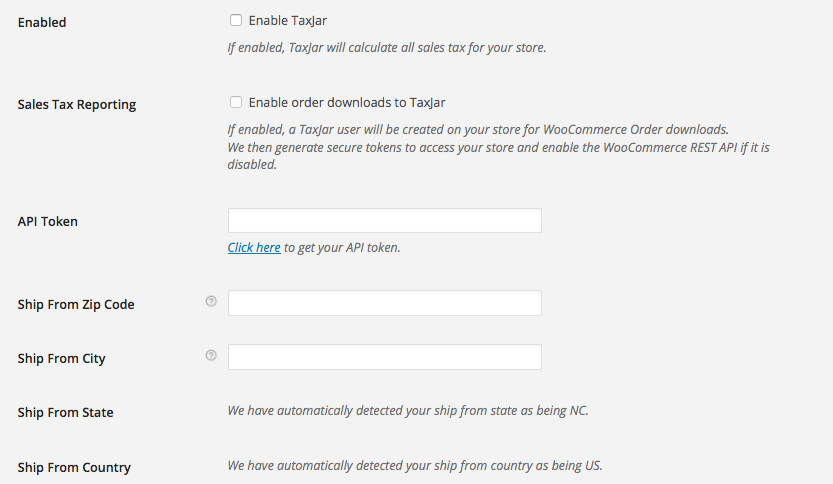This screenshot has width=833, height=484.
Task: Open help tooltip for Ship From City
Action: coord(211,355)
